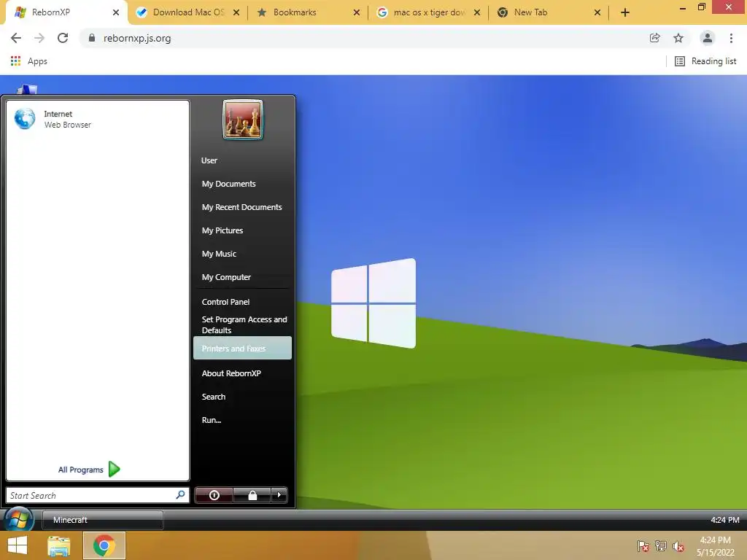
Task: Click the green All Programs arrow
Action: 115,470
